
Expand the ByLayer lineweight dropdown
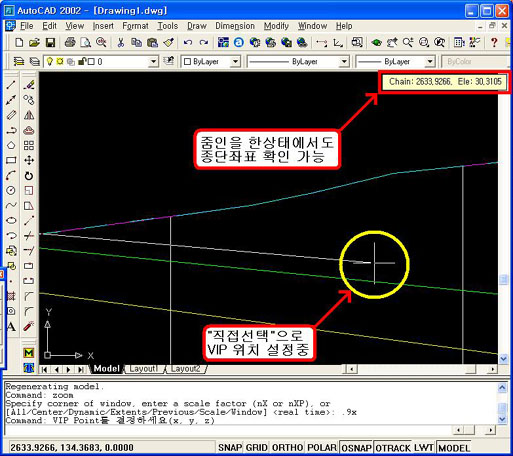pyautogui.click(x=430, y=62)
